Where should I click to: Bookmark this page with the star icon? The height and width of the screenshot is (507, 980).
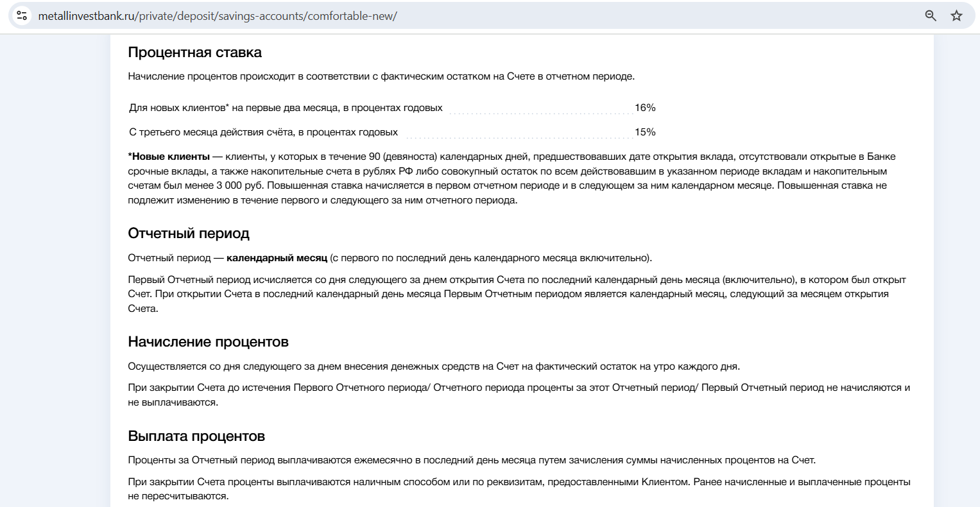click(x=957, y=16)
